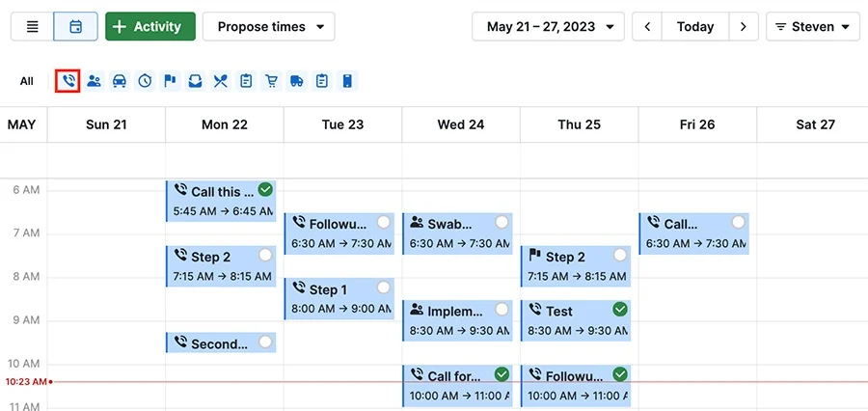The image size is (868, 411).
Task: Open the Steven user filter dropdown
Action: [813, 27]
